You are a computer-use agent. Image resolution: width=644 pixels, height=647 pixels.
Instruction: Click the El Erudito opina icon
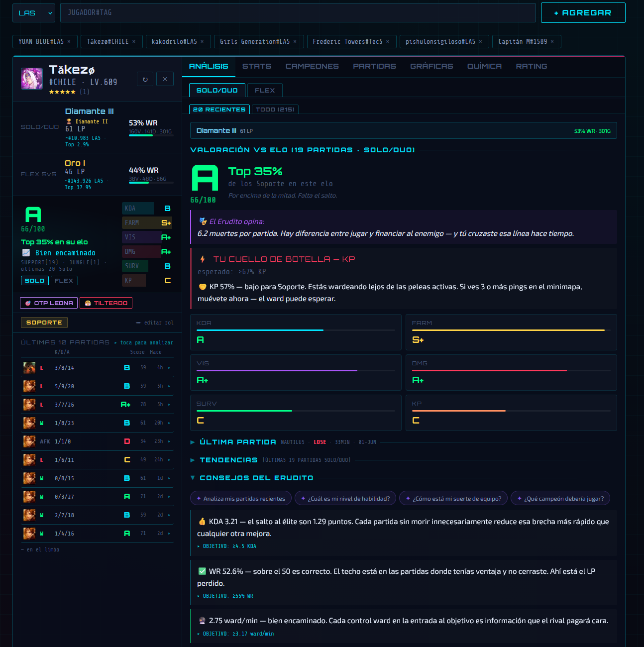click(x=203, y=221)
